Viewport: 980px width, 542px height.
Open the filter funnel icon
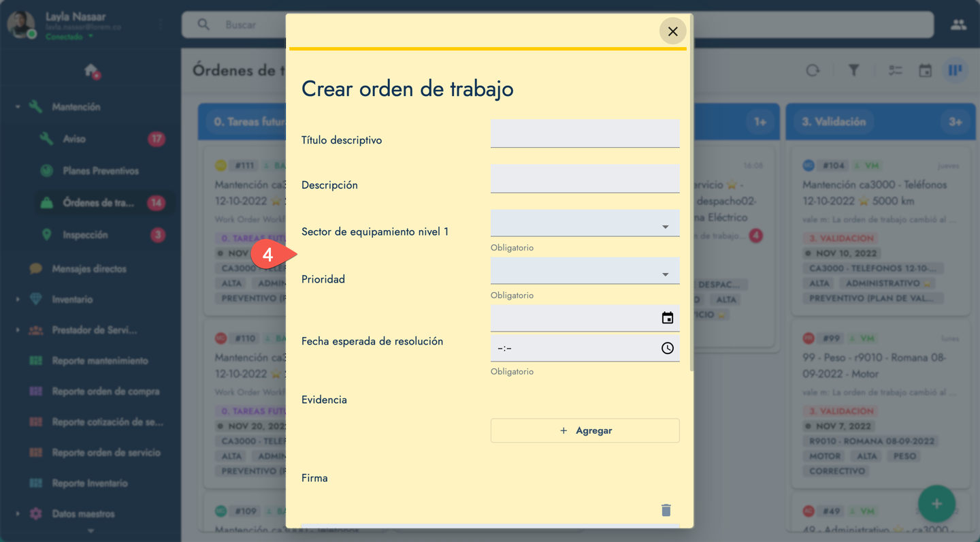pos(853,70)
